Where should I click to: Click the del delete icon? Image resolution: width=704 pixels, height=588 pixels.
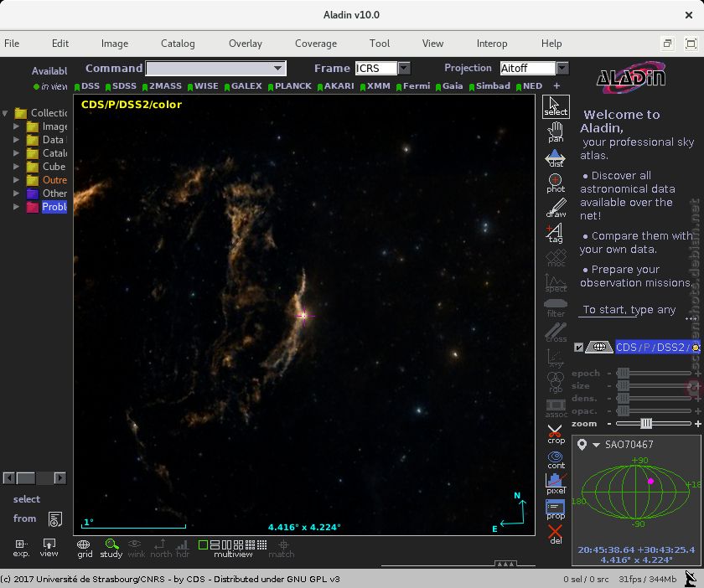(555, 534)
